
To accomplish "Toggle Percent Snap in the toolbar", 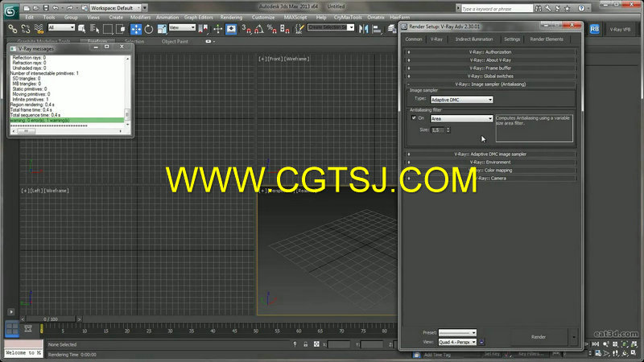I will 272,29.
